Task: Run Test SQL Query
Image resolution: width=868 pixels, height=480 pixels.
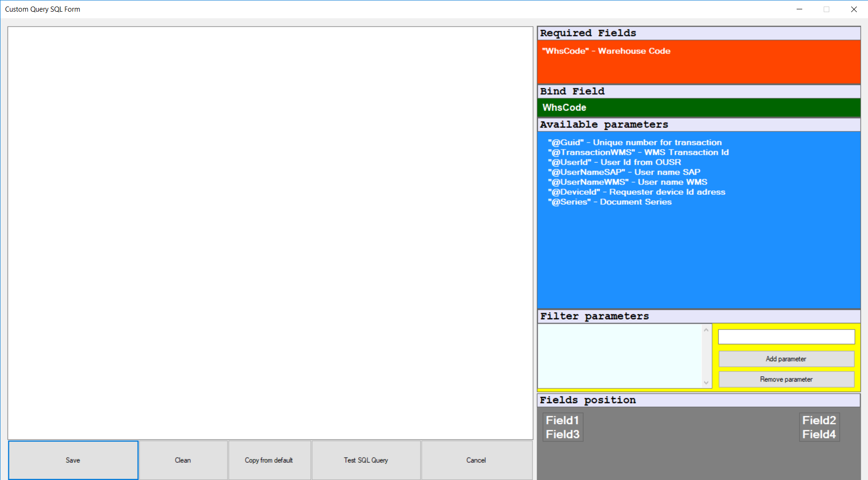Action: (366, 460)
